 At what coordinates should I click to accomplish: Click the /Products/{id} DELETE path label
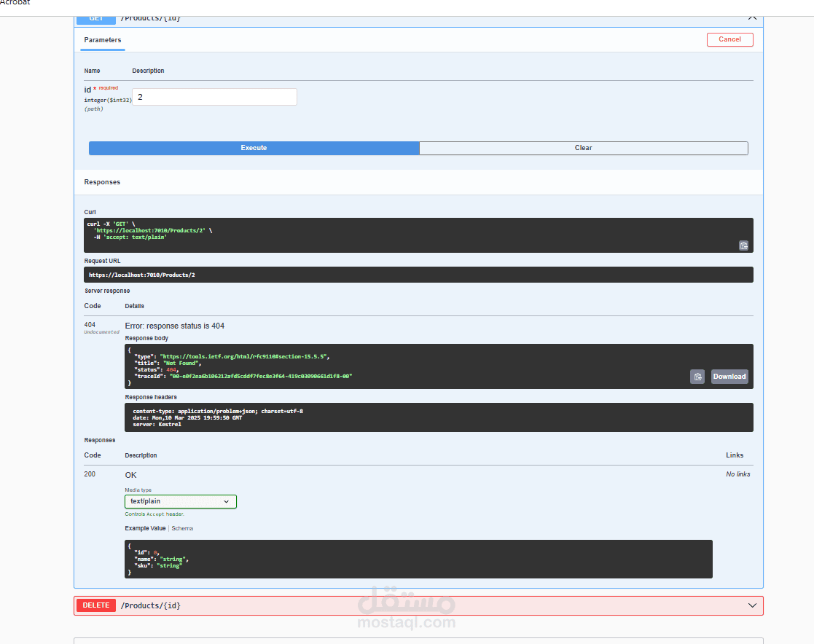pyautogui.click(x=151, y=605)
